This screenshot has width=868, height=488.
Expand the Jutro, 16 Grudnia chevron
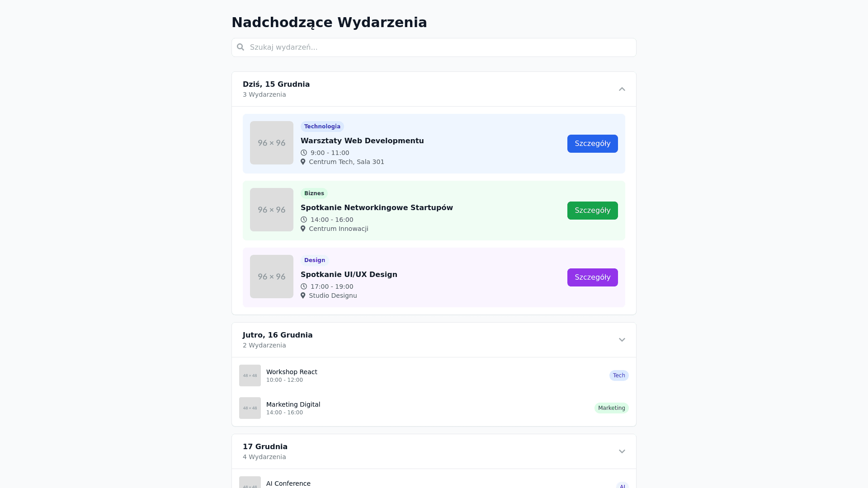tap(622, 340)
